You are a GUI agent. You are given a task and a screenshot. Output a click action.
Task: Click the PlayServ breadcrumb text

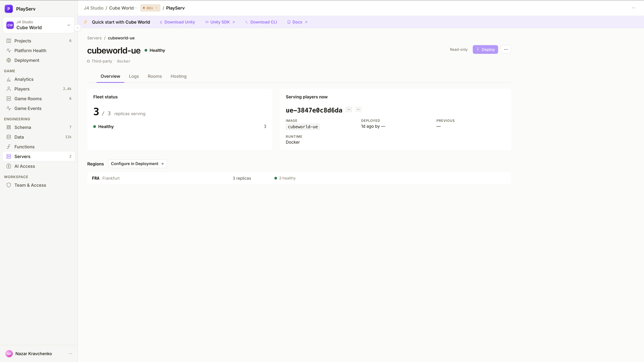pos(175,8)
